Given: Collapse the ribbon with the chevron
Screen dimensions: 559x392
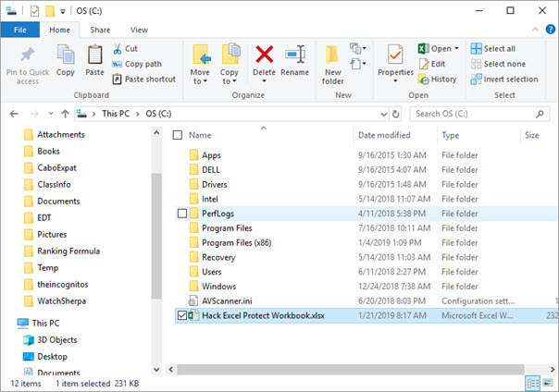Looking at the screenshot, I should pyautogui.click(x=535, y=30).
